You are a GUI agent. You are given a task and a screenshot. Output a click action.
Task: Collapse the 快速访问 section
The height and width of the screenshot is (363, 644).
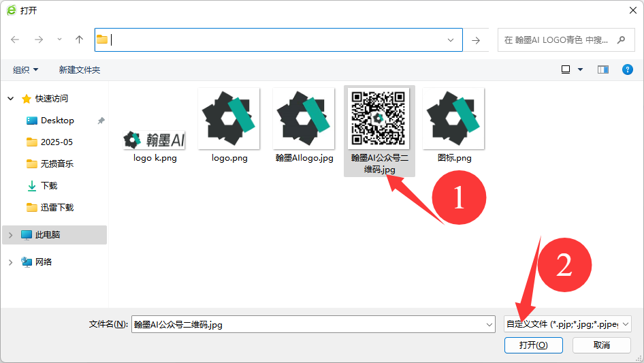click(11, 99)
